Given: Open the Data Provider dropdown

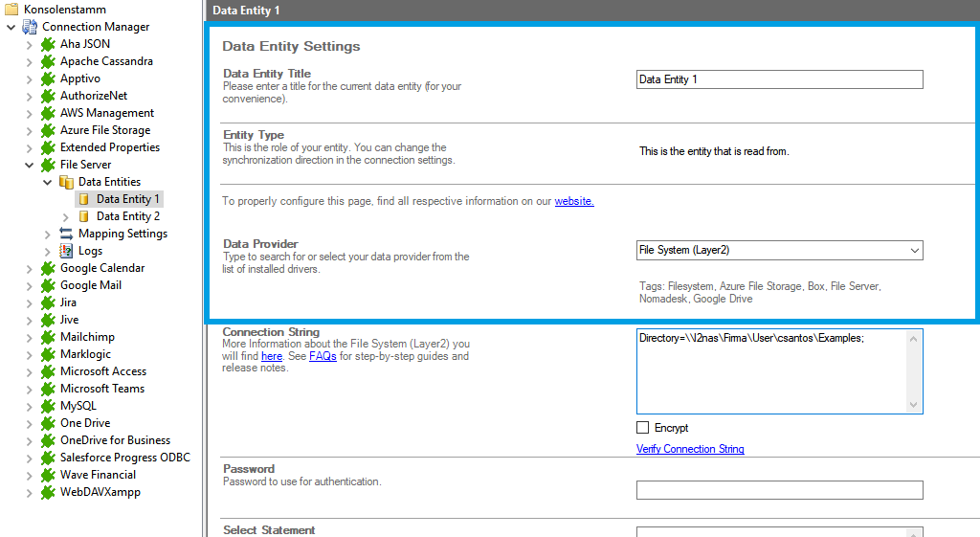Looking at the screenshot, I should 915,251.
